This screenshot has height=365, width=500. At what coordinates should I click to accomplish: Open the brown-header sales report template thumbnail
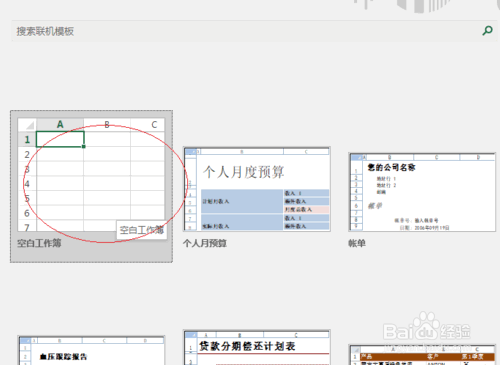[422, 355]
